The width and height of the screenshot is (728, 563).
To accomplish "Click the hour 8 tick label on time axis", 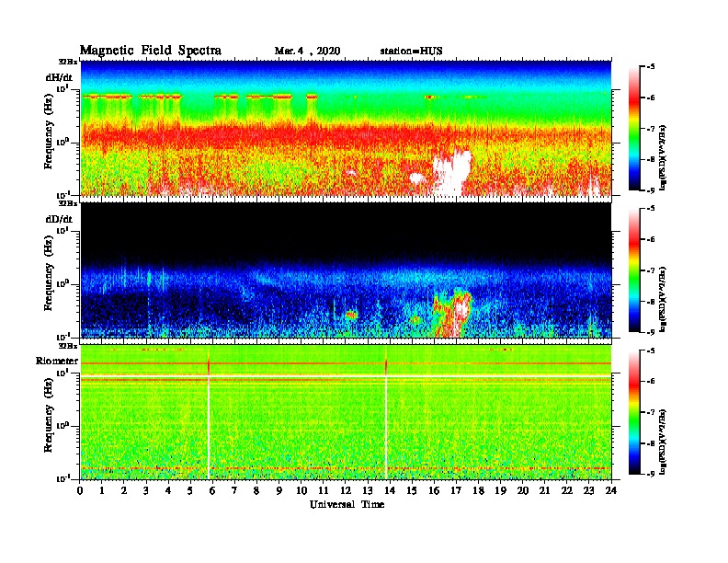I will click(256, 490).
